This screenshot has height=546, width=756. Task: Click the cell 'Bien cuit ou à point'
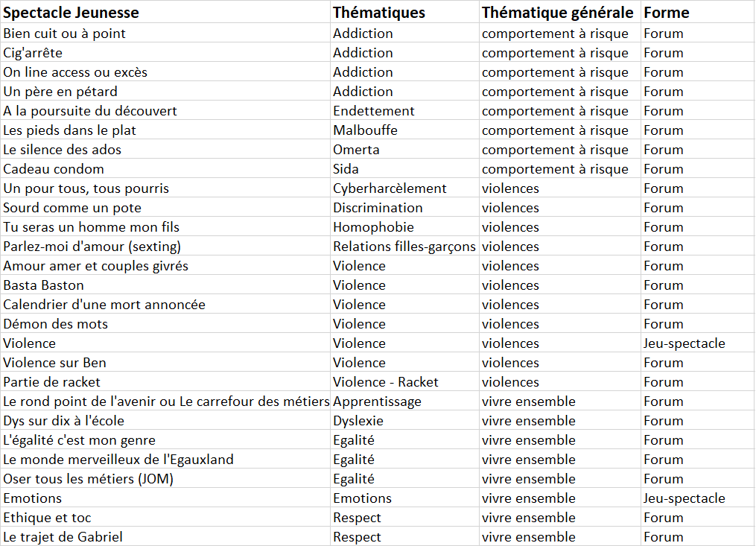(x=64, y=34)
